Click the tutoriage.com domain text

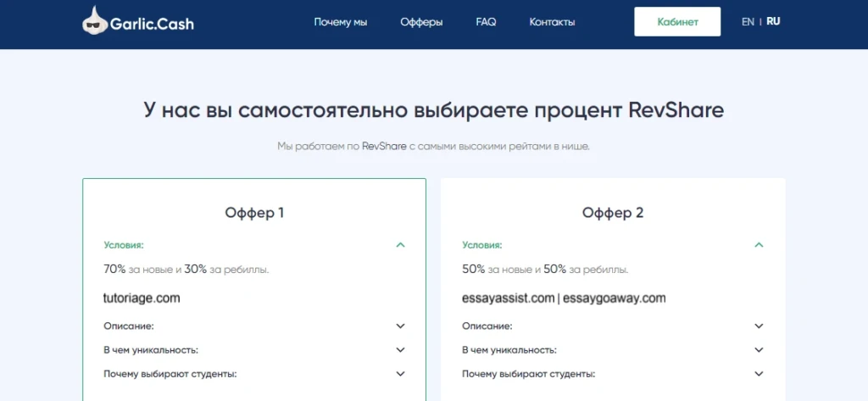coord(142,298)
